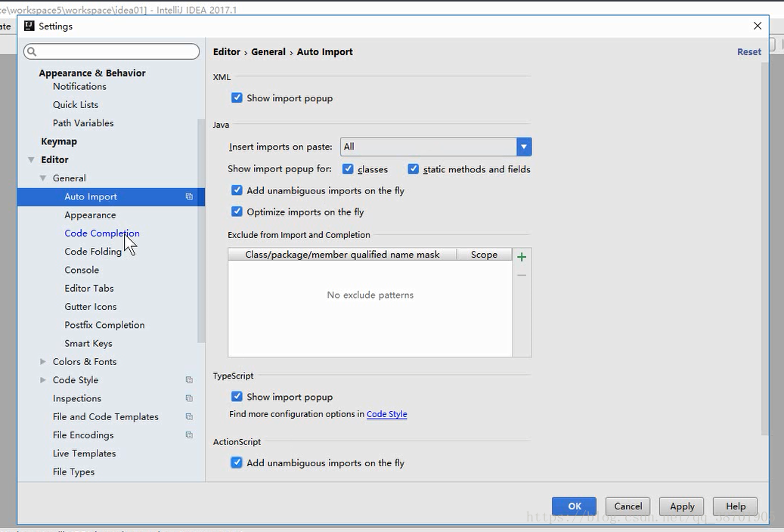Focus the settings search field
Image resolution: width=784 pixels, height=532 pixels.
(111, 51)
